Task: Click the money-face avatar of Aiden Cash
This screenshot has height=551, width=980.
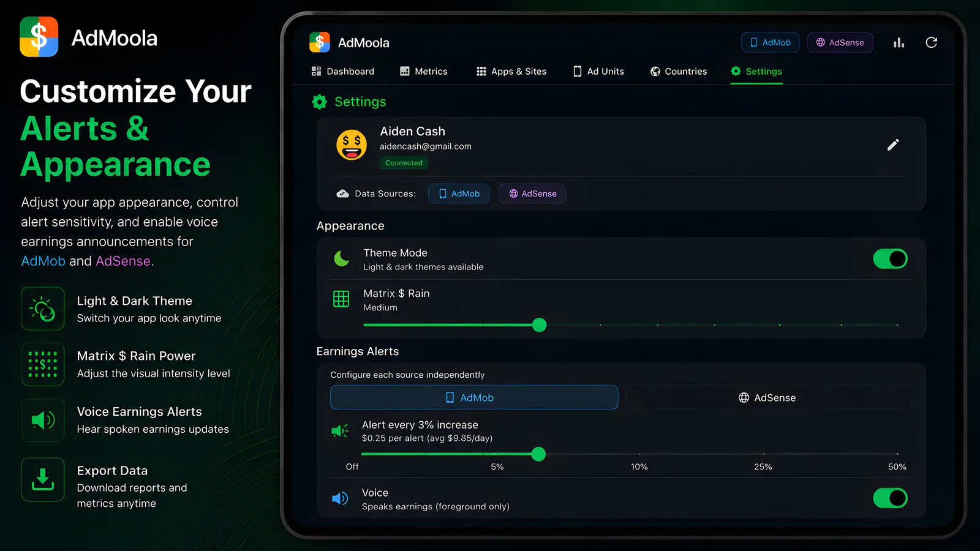Action: coord(352,145)
